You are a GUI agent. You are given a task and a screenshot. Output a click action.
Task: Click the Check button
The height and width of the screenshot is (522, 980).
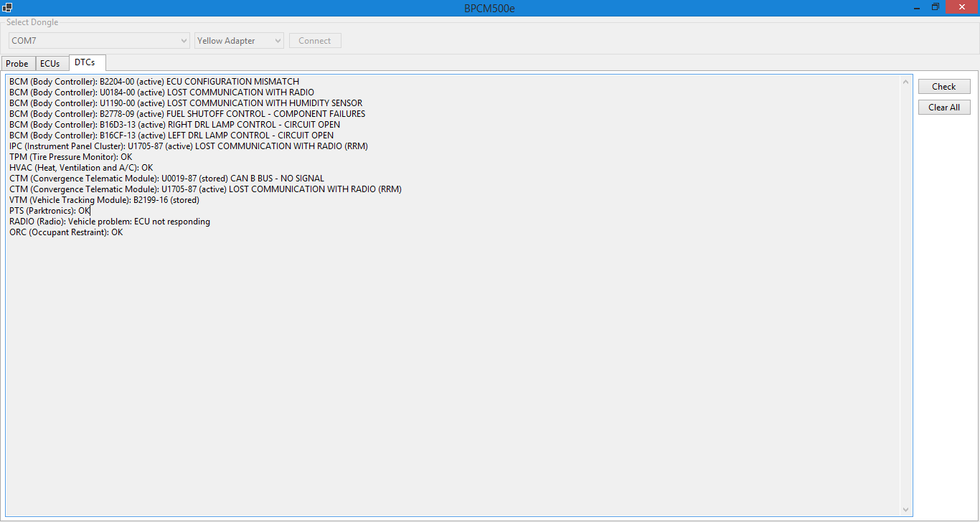click(943, 87)
